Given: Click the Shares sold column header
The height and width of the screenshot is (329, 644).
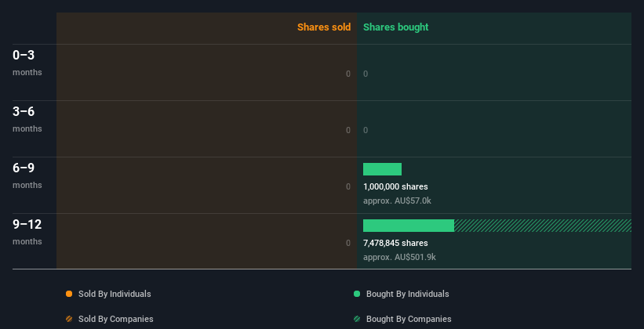Looking at the screenshot, I should [324, 27].
